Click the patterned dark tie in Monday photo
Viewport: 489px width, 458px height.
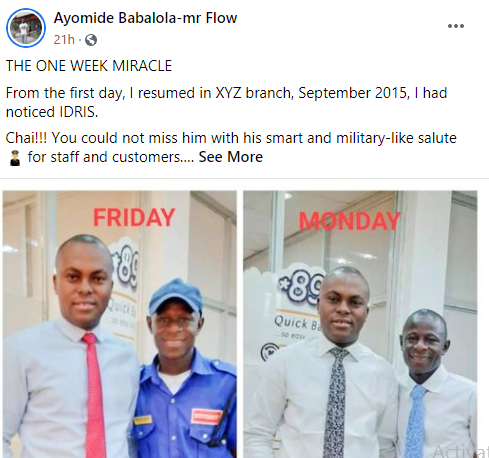(336, 402)
